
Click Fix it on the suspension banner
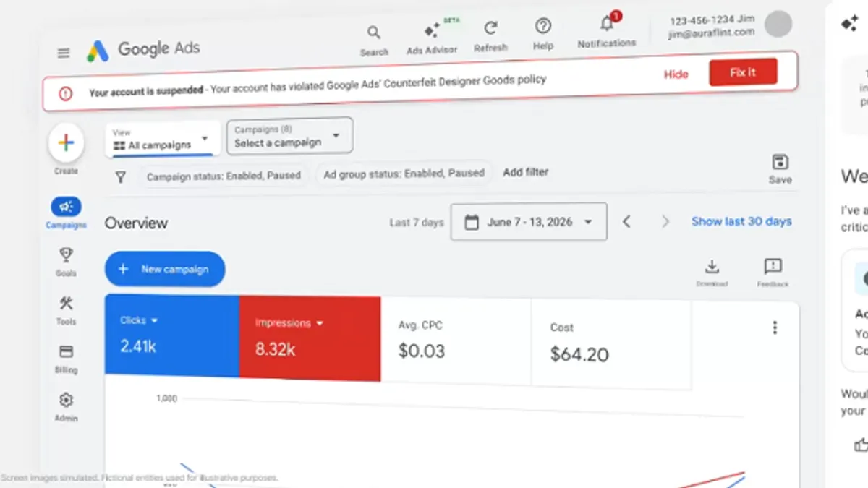(743, 72)
